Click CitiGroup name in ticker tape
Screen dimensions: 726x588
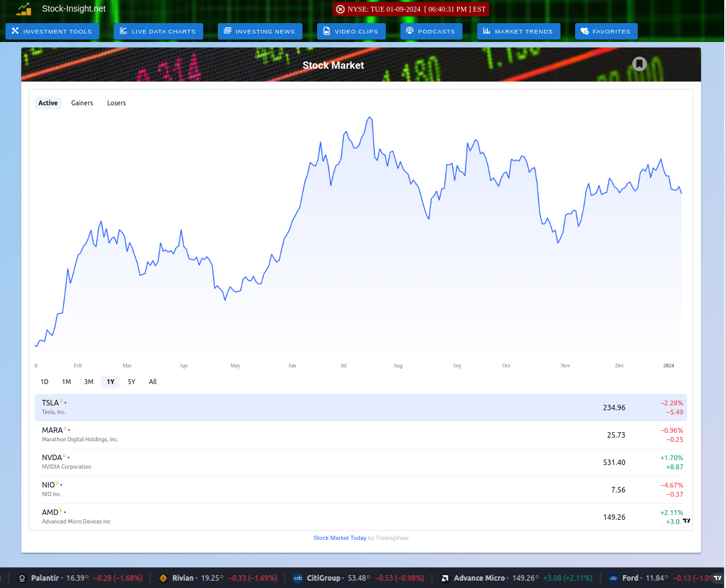(x=324, y=578)
